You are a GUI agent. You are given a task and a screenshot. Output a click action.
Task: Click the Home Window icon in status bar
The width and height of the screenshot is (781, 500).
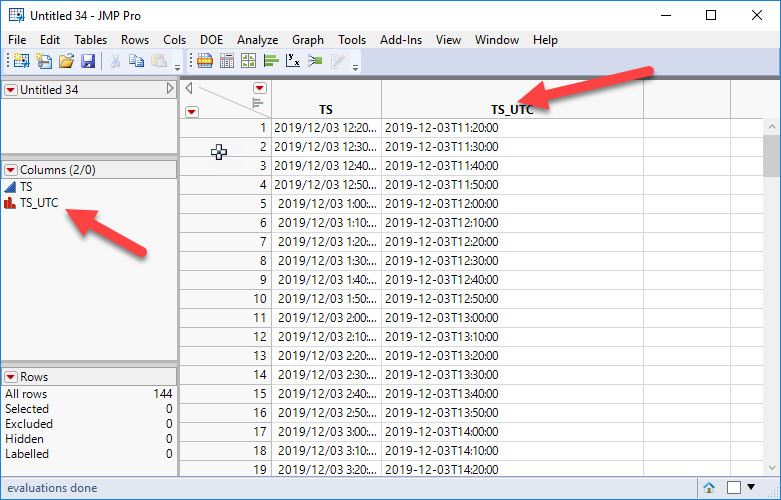[x=709, y=488]
